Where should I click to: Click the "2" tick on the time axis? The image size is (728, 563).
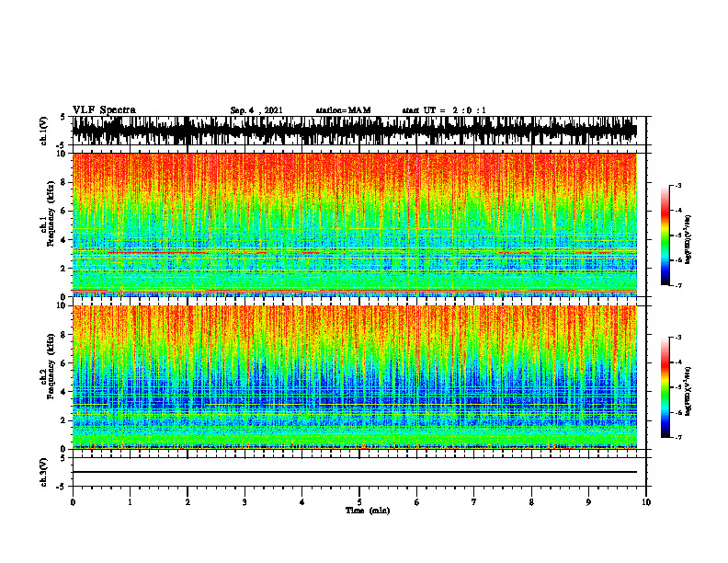[188, 502]
